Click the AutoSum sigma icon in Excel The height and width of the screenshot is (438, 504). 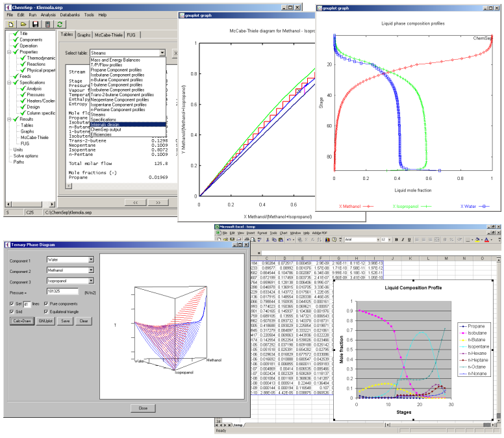pyautogui.click(x=307, y=240)
